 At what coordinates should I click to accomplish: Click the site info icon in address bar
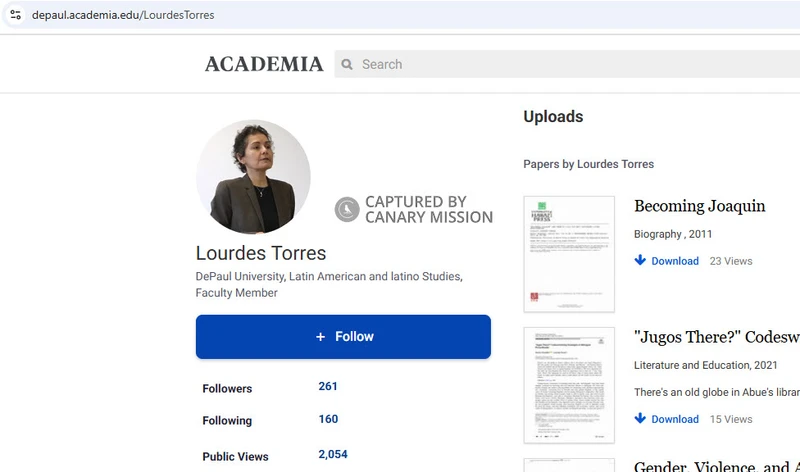tap(15, 15)
